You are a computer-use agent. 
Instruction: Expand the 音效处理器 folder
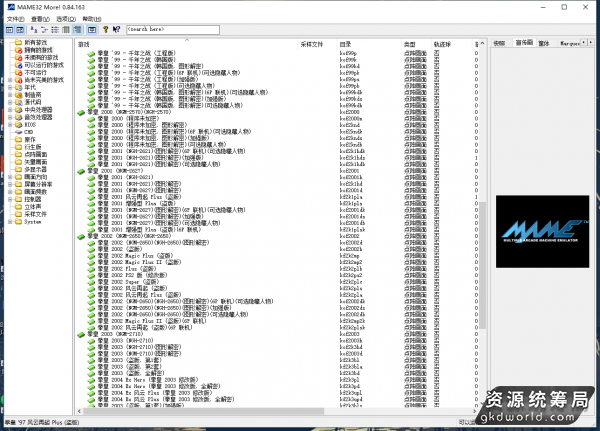coord(10,117)
